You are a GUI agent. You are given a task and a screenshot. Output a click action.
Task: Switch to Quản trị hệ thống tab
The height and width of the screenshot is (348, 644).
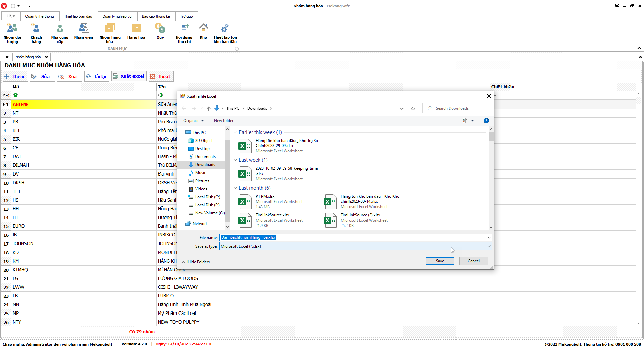[x=40, y=16]
